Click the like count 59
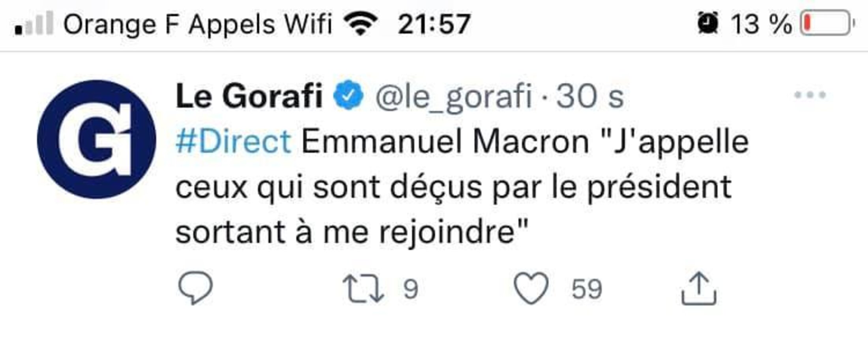This screenshot has height=339, width=868. pyautogui.click(x=587, y=289)
